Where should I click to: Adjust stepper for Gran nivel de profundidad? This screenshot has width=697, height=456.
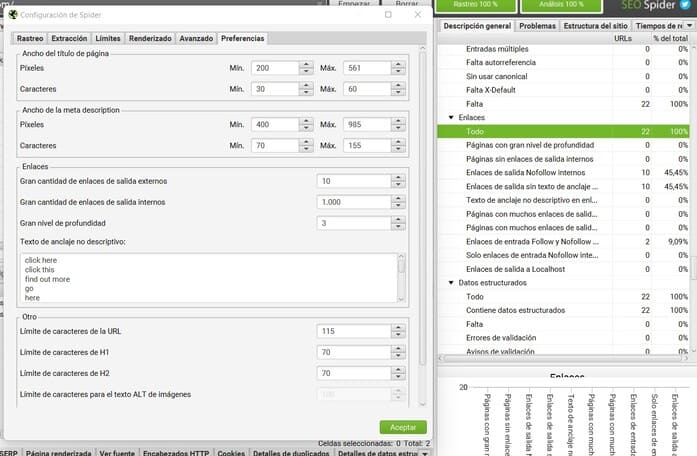click(398, 223)
